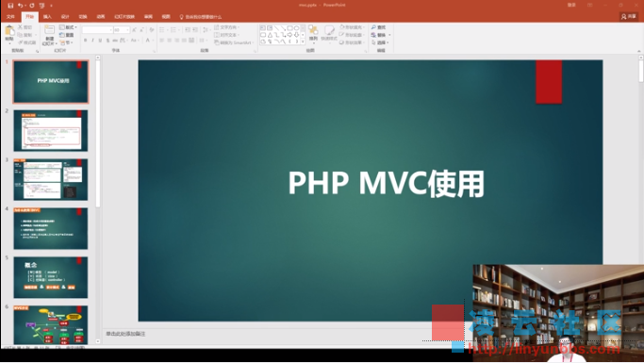644x363 pixels.
Task: Open the 文件 (File) tab
Action: (10, 17)
